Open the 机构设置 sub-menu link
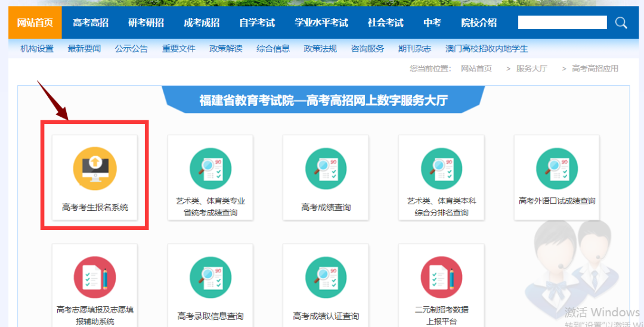 pos(37,49)
